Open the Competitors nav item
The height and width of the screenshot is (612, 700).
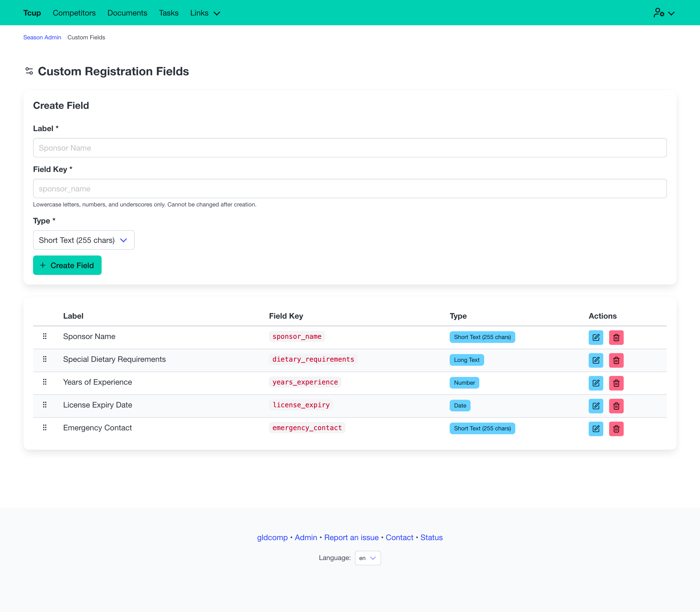coord(74,13)
